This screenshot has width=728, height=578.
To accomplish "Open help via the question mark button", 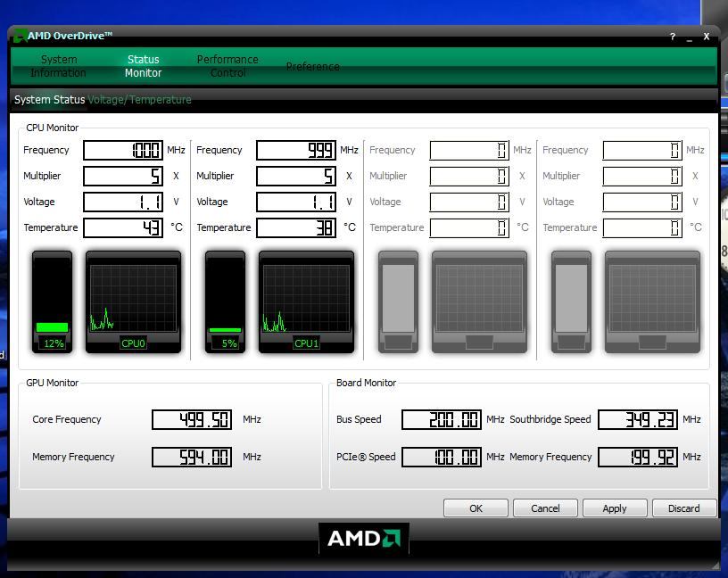I will 673,37.
